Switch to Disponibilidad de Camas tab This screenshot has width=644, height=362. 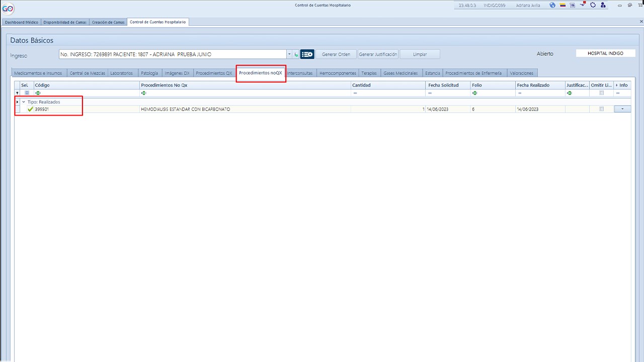tap(65, 22)
